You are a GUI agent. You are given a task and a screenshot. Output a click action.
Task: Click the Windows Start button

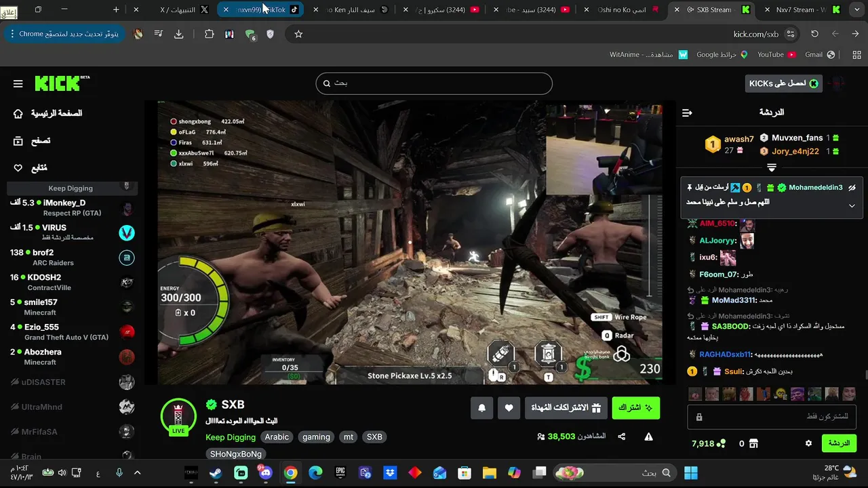691,473
